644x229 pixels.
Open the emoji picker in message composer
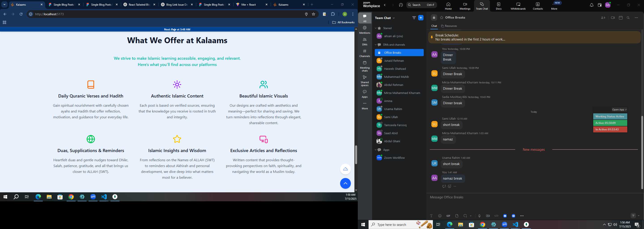pos(440,216)
